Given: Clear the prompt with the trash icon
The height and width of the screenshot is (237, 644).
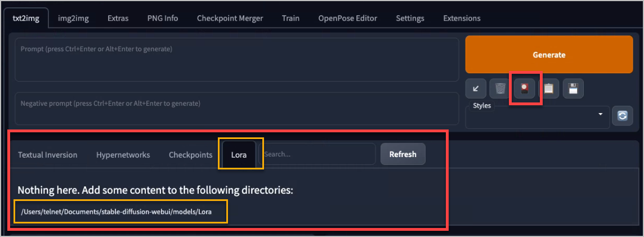Looking at the screenshot, I should 500,88.
